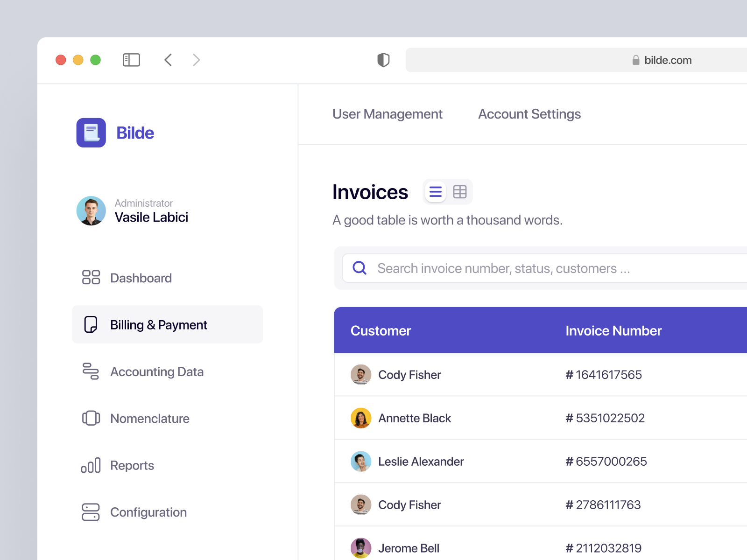This screenshot has width=747, height=560.
Task: Click the Billing & Payment card icon
Action: click(91, 324)
